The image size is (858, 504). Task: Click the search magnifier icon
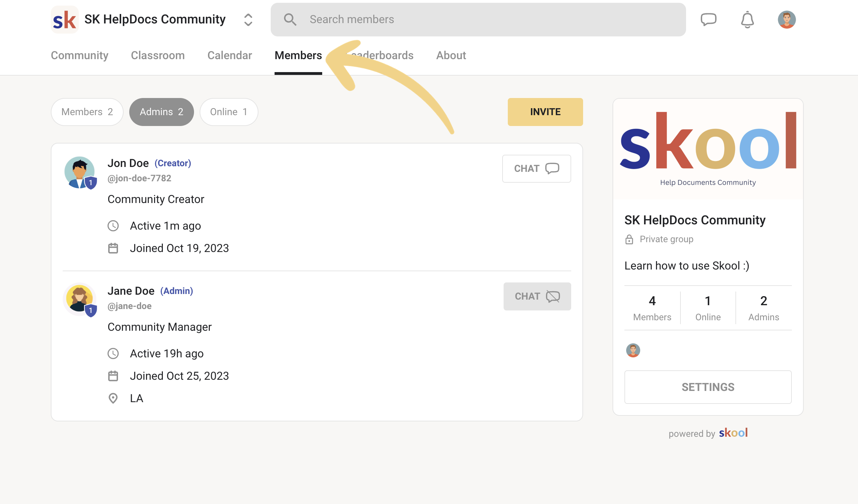290,20
